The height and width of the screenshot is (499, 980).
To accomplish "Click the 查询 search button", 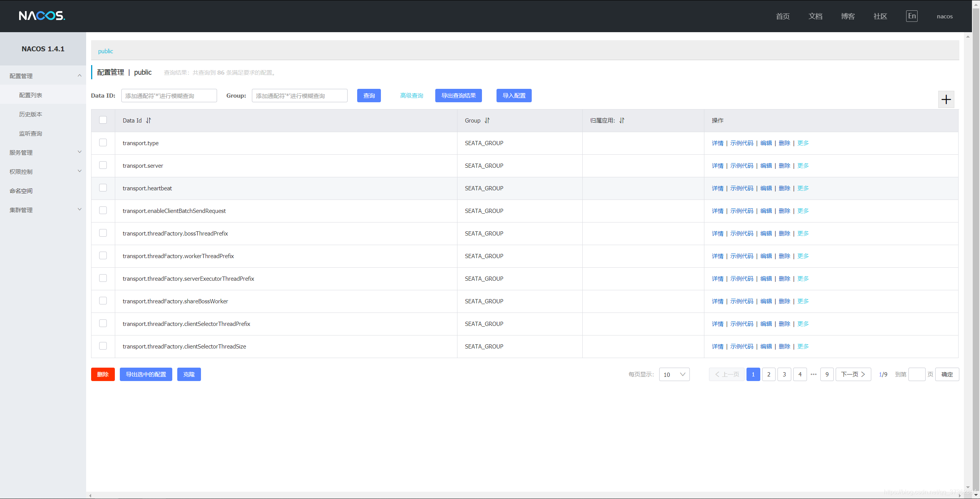I will click(x=369, y=96).
